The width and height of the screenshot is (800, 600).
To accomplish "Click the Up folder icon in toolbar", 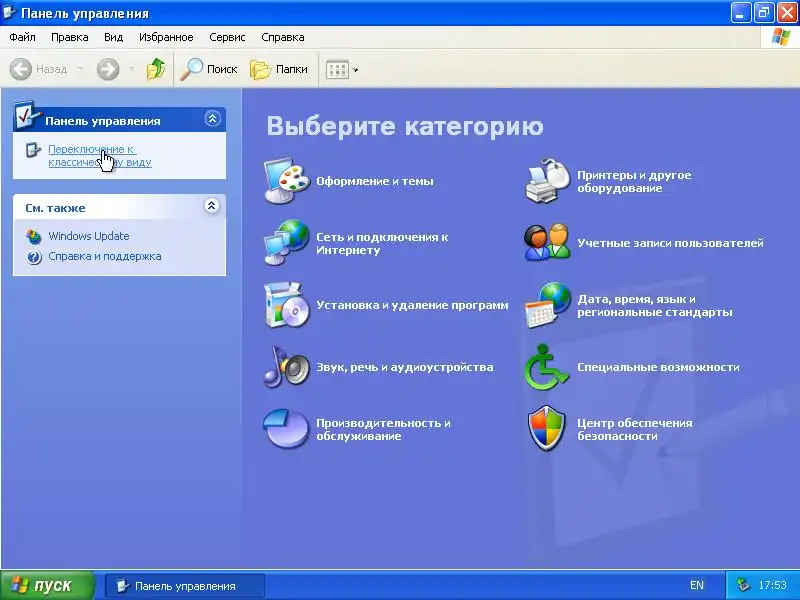I will [x=156, y=69].
